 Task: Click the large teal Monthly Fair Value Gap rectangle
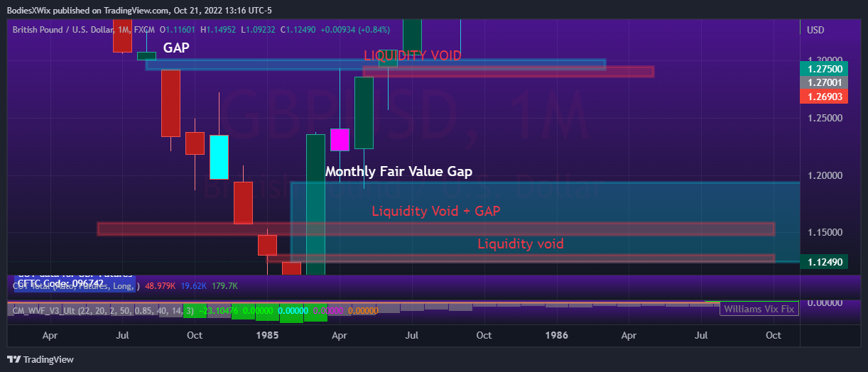(x=545, y=222)
